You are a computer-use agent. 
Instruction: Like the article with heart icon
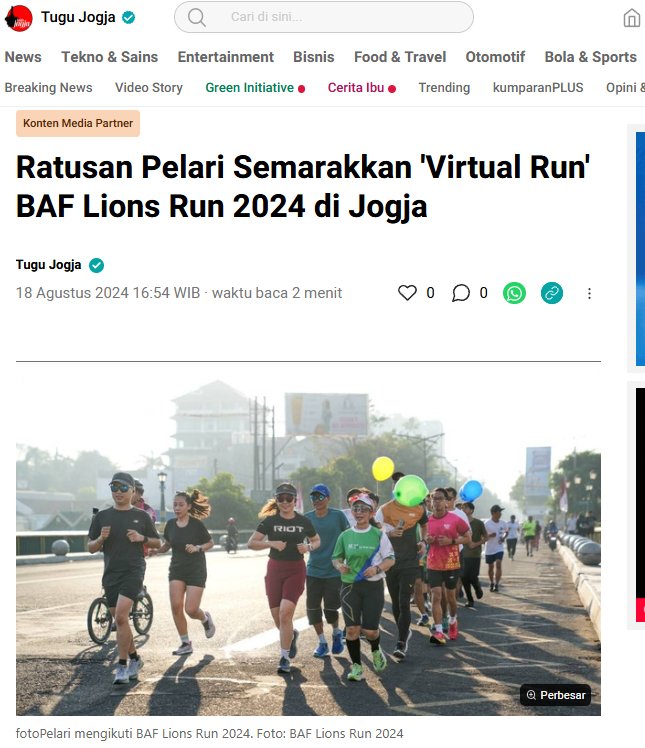pos(407,292)
